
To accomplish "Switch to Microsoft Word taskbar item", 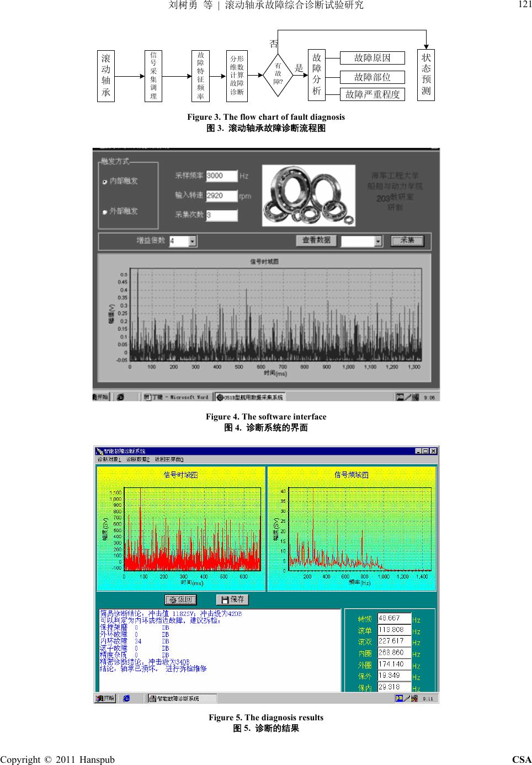I will [177, 397].
